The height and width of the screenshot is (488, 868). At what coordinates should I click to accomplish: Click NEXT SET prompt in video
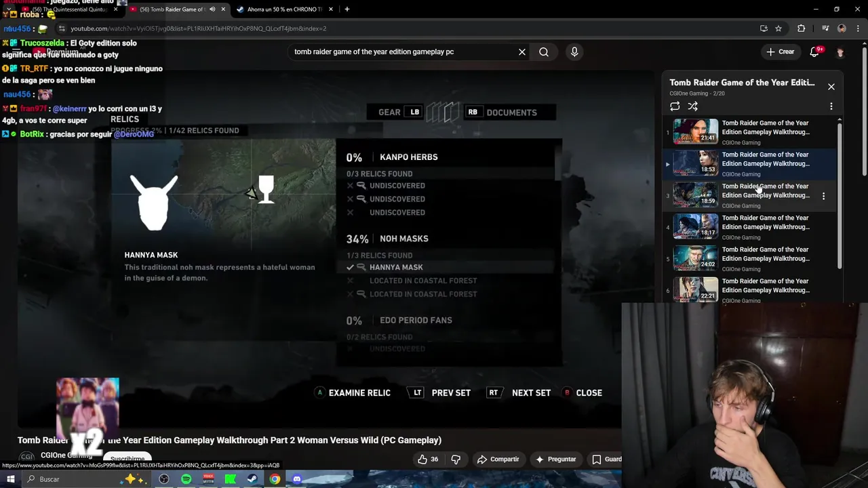click(x=519, y=392)
